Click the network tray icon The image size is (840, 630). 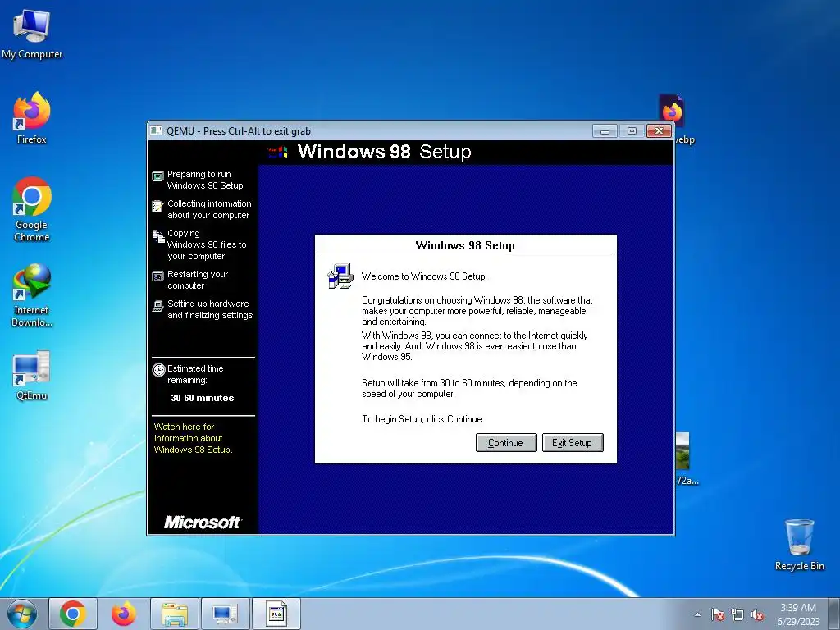tap(737, 614)
